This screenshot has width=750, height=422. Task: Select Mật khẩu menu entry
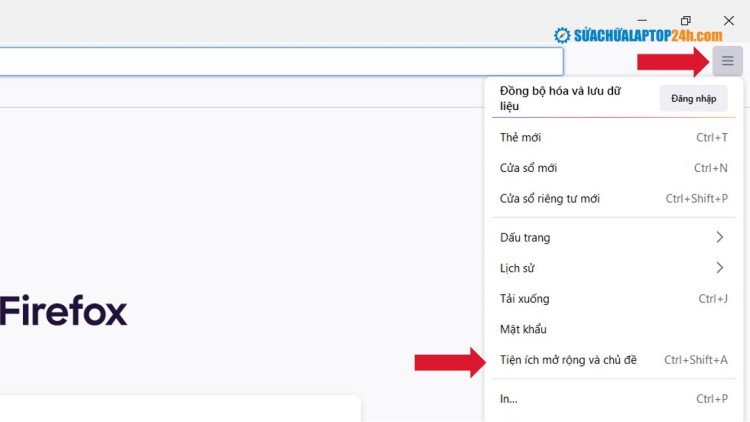[x=614, y=329]
